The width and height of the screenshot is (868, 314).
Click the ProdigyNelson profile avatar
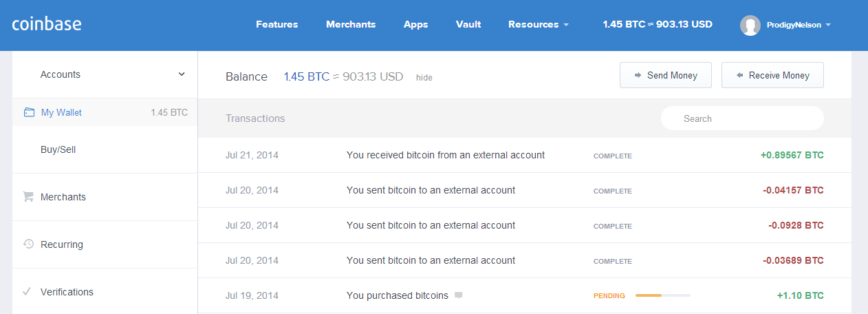[x=750, y=25]
